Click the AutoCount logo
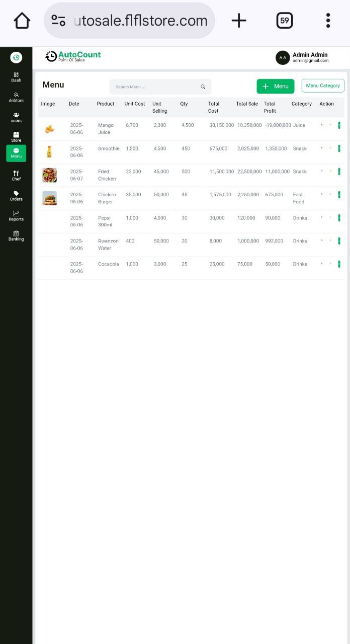 [73, 56]
